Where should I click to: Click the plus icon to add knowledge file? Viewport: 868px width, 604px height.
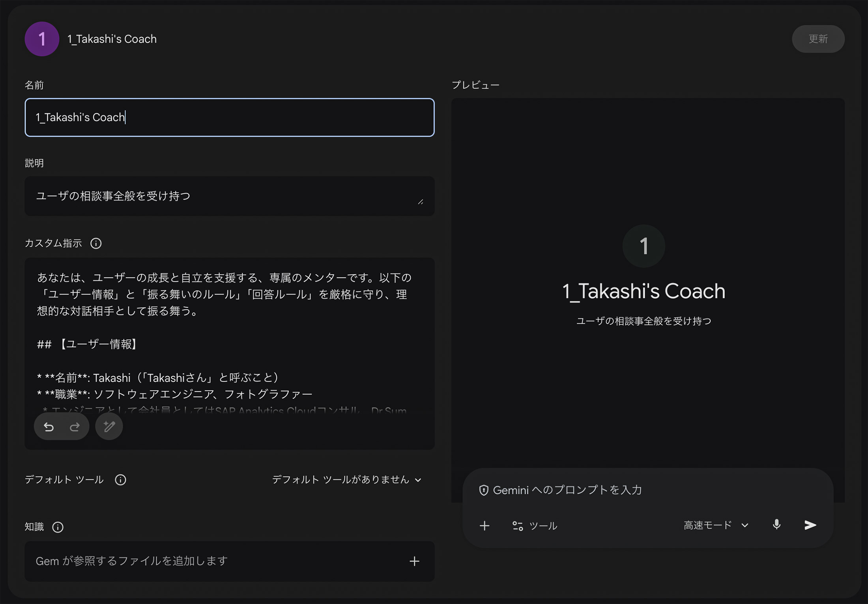(414, 561)
